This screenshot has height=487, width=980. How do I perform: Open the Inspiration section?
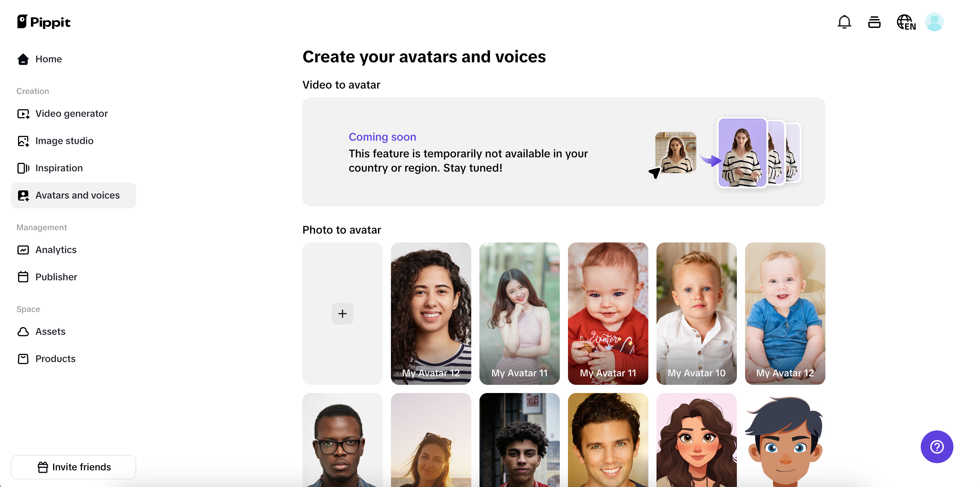59,168
